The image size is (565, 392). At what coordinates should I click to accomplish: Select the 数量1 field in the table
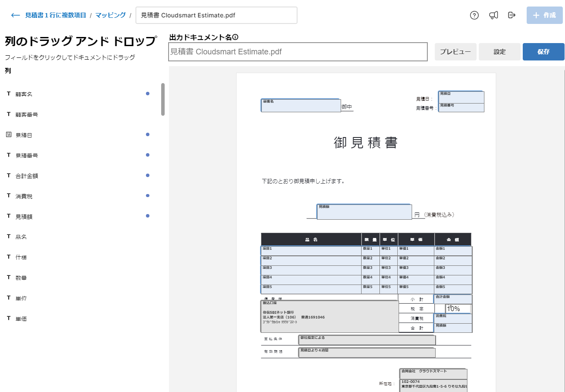pos(371,251)
